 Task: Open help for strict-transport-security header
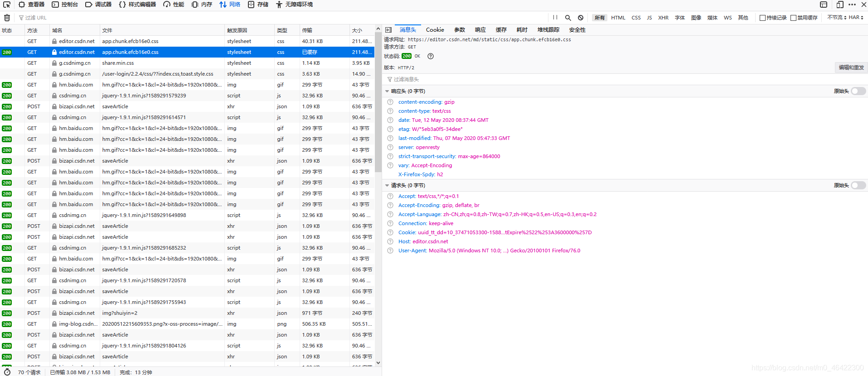390,156
